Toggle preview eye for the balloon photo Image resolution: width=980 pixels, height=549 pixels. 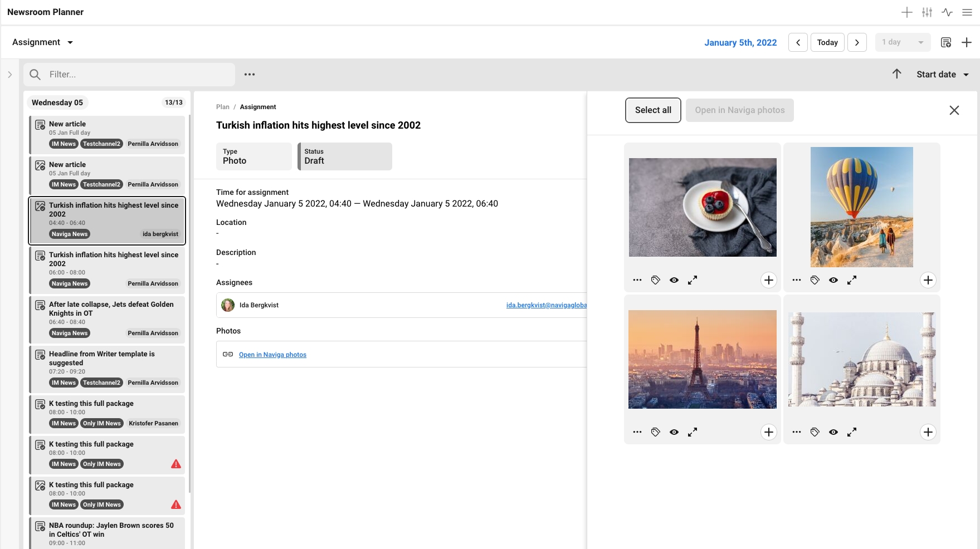pos(833,280)
